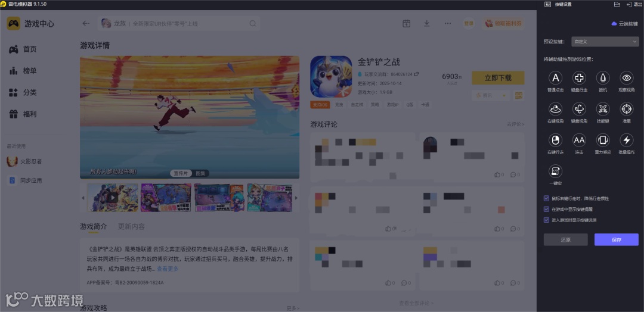Select the 键盘行走 D-pad key icon
Image resolution: width=644 pixels, height=312 pixels.
(x=579, y=77)
